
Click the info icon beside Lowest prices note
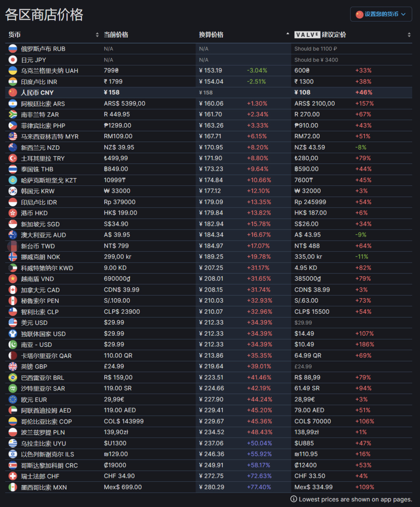(x=294, y=499)
